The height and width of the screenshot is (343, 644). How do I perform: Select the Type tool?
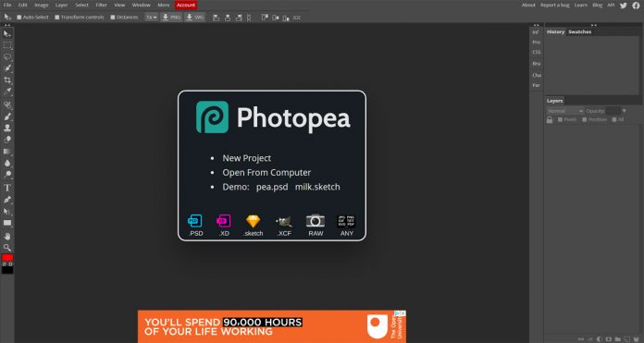(7, 188)
